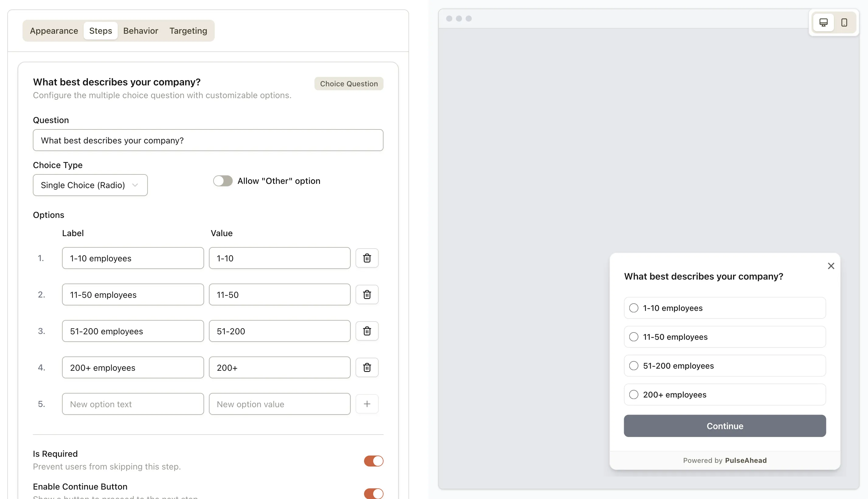
Task: Dismiss the survey preview popup
Action: [x=831, y=266]
